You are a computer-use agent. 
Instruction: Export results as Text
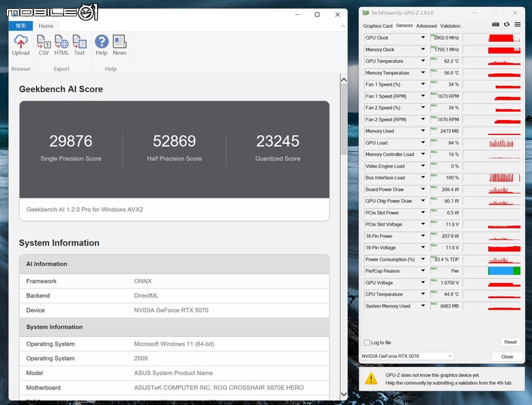click(x=79, y=45)
